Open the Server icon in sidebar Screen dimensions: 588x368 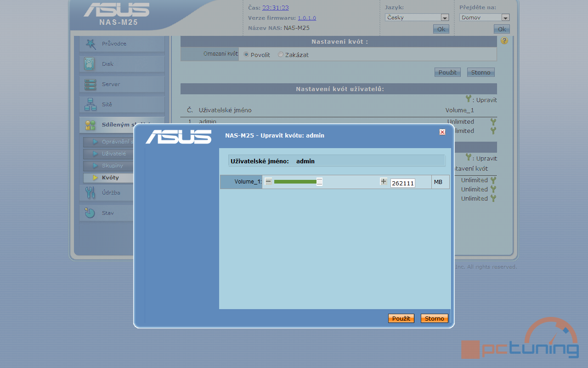tap(90, 84)
